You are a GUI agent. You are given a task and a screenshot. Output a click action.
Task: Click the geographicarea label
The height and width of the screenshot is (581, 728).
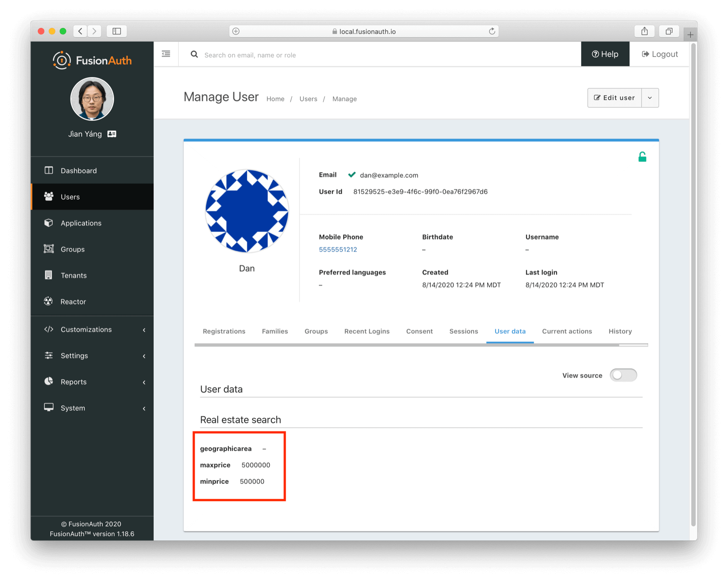tap(226, 449)
